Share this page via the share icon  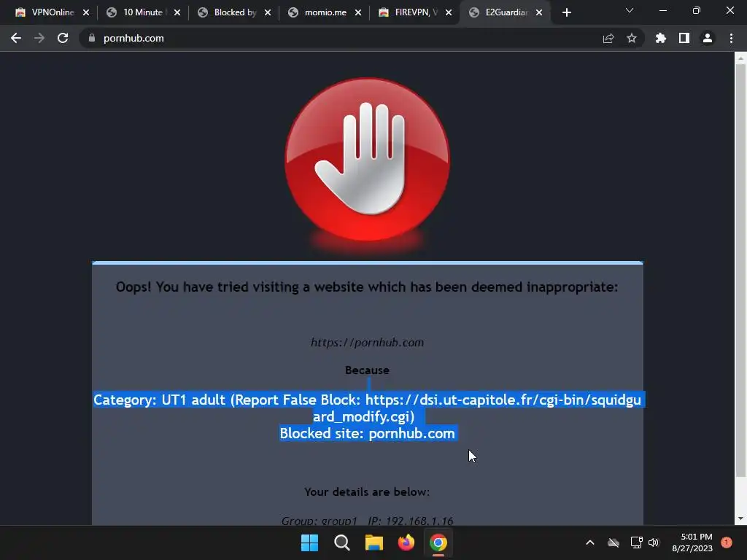[608, 39]
